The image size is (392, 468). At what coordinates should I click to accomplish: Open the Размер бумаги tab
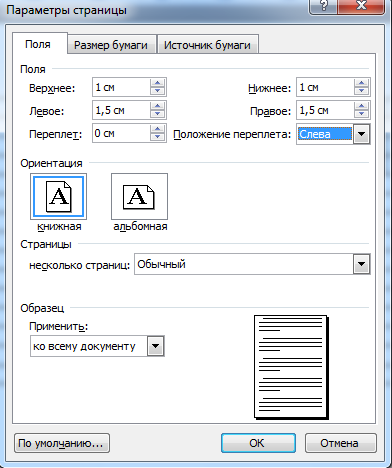click(111, 45)
